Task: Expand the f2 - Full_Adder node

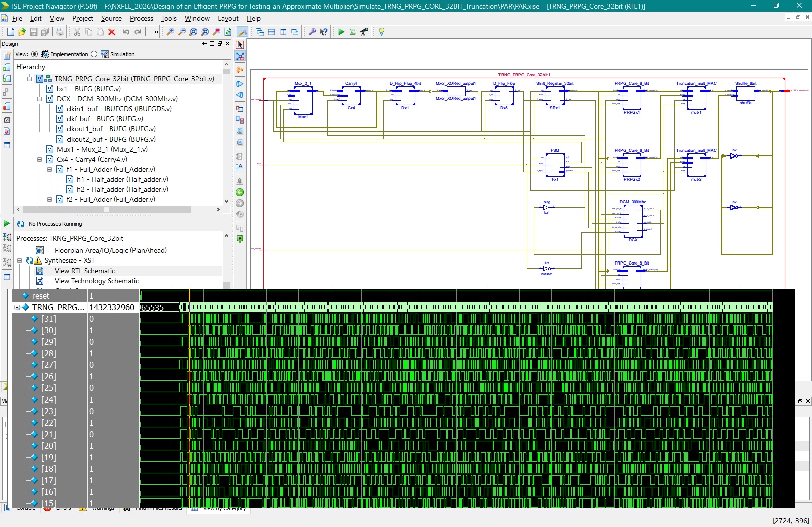Action: click(x=50, y=199)
